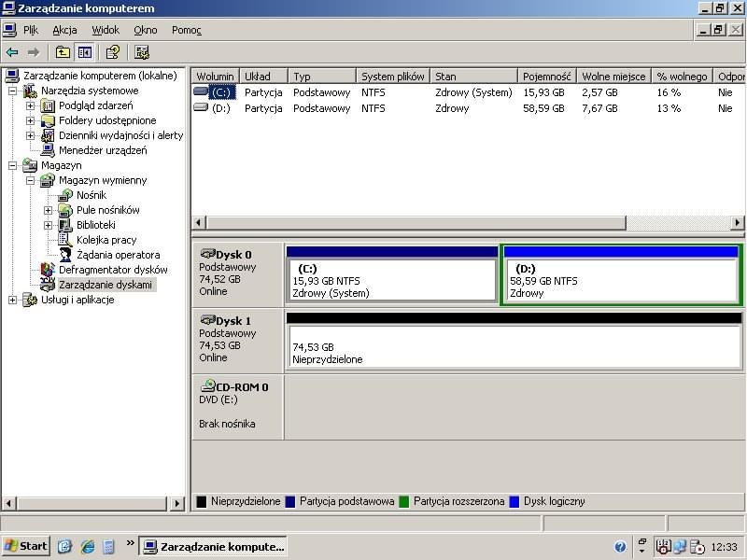Select Kolejka pracy in the tree
Viewport: 747px width, 560px height.
point(106,240)
